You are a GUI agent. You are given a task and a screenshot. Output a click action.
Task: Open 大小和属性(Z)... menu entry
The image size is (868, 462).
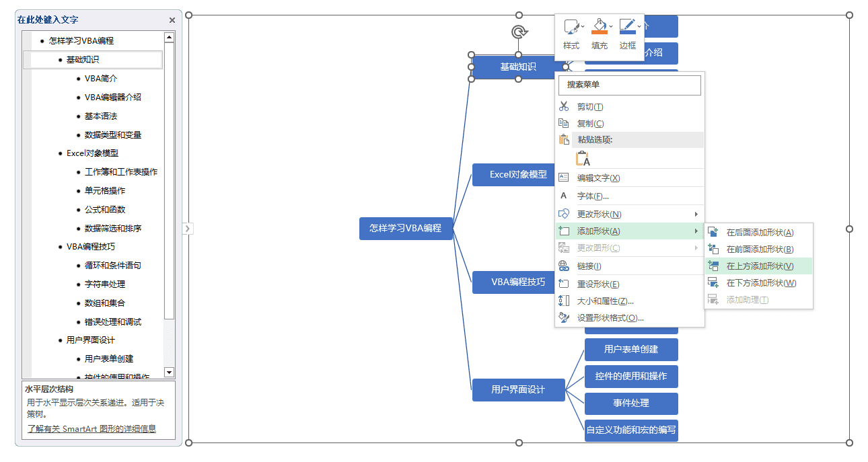630,301
